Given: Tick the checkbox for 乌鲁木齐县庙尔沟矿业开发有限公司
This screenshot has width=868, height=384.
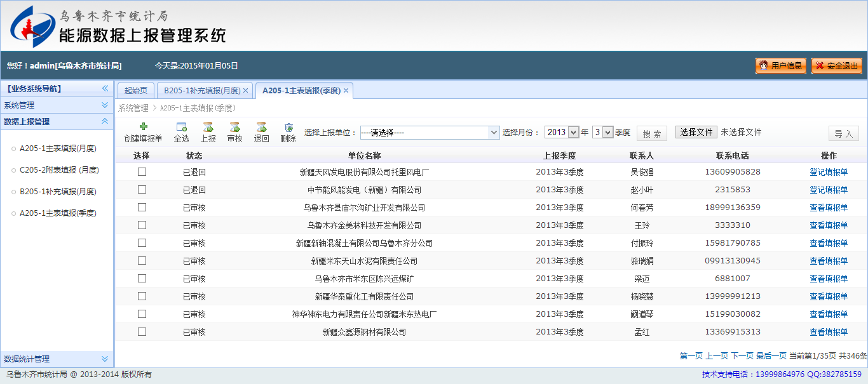Looking at the screenshot, I should point(142,207).
